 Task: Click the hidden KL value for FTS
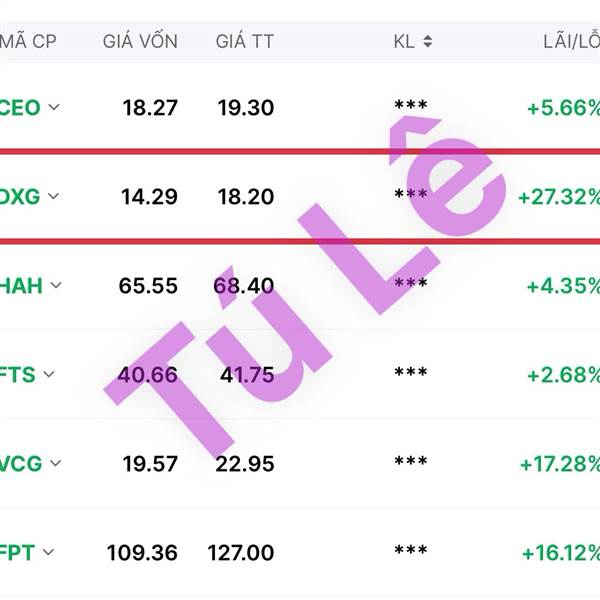point(410,373)
